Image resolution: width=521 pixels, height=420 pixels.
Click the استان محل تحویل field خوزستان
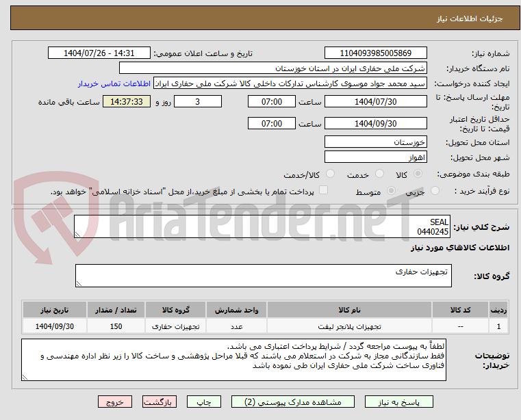375,142
